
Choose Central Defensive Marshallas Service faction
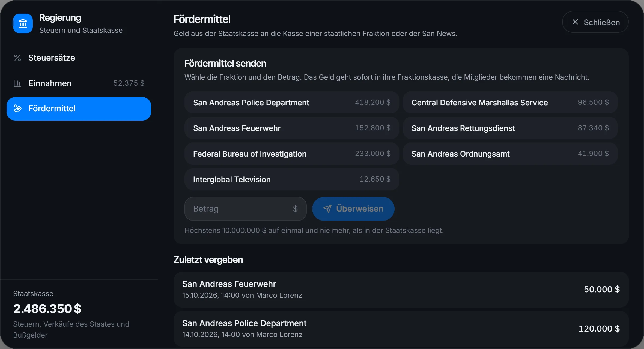510,102
